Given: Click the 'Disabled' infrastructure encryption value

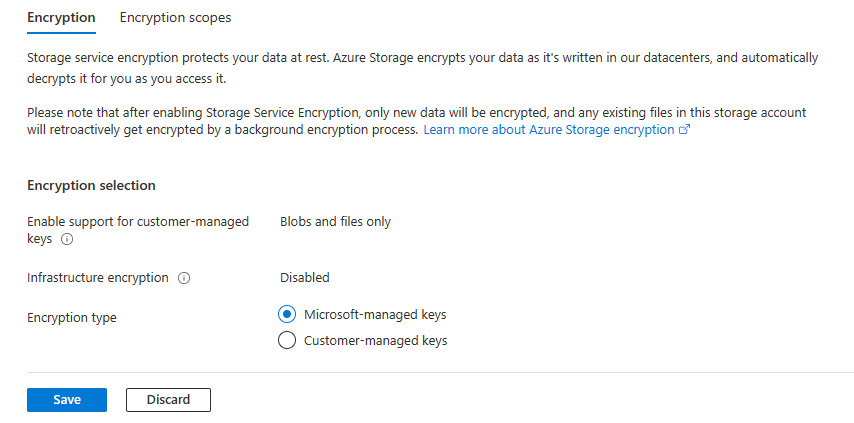Looking at the screenshot, I should pyautogui.click(x=304, y=277).
